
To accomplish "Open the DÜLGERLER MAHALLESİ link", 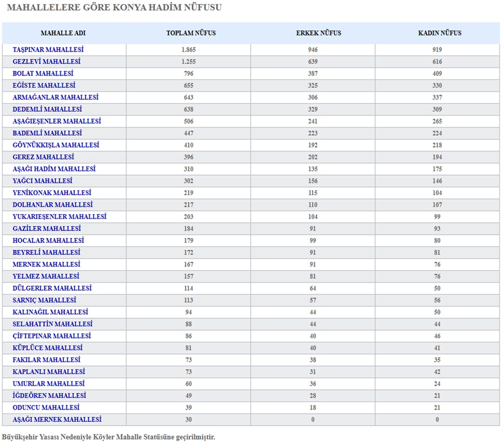I will click(x=52, y=288).
